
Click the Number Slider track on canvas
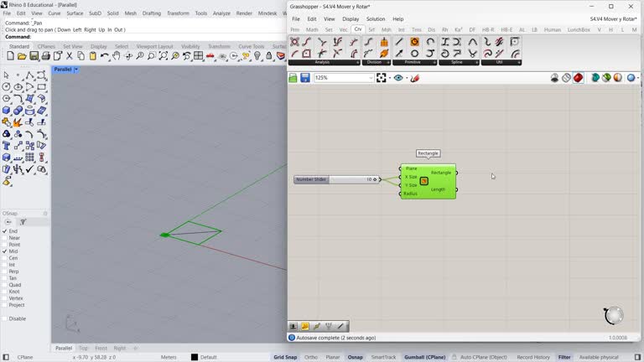tap(346, 179)
